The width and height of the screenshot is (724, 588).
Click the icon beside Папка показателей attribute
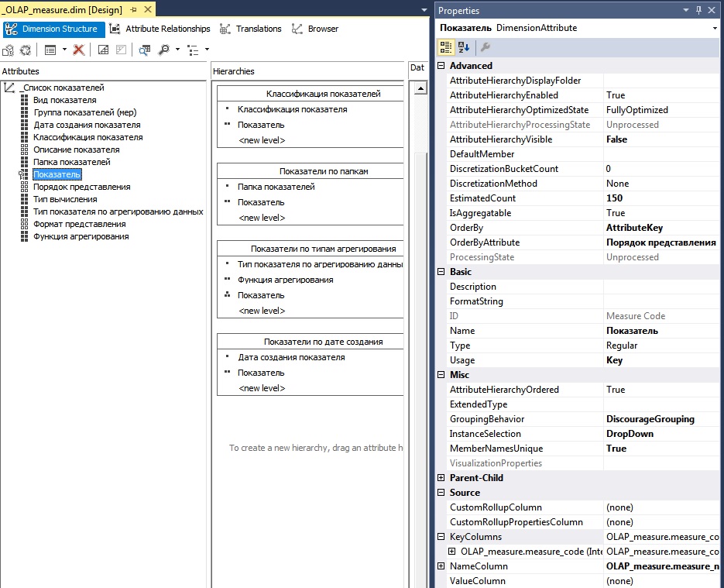[x=25, y=162]
